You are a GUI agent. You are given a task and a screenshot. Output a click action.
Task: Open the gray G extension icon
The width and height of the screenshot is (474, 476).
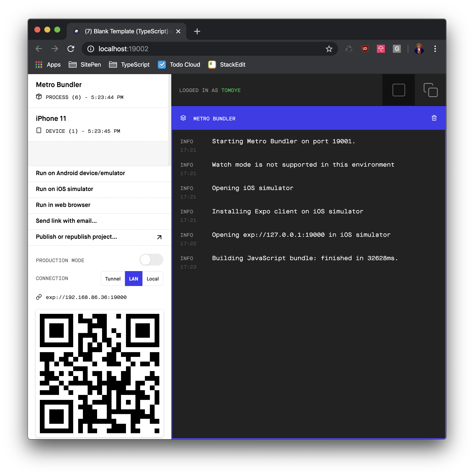(397, 49)
